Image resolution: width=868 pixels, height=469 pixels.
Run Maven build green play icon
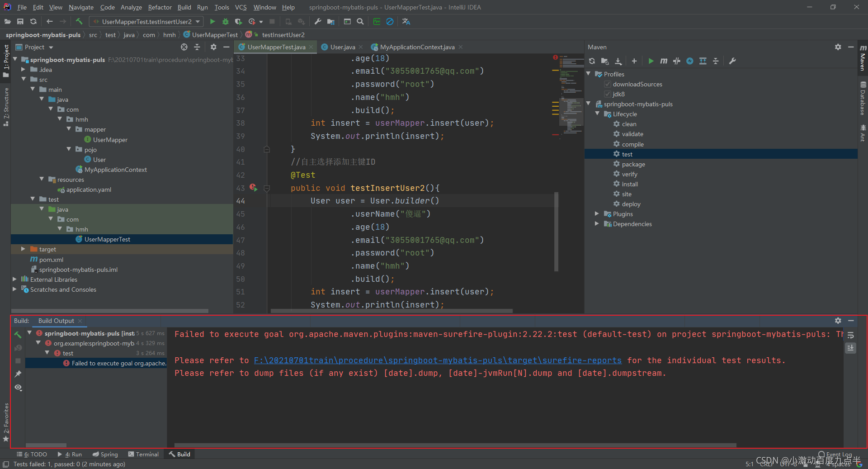[651, 61]
